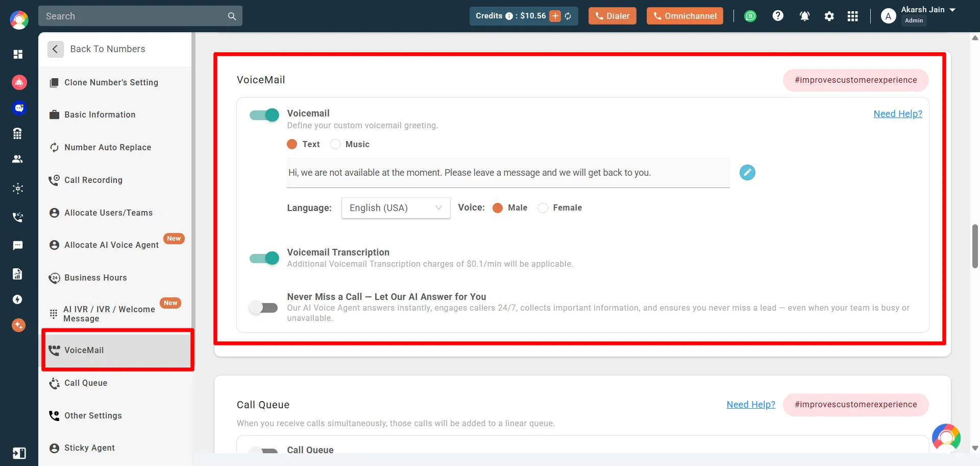Click the Need Help link in Voicemail section
Viewport: 980px width, 466px height.
897,114
